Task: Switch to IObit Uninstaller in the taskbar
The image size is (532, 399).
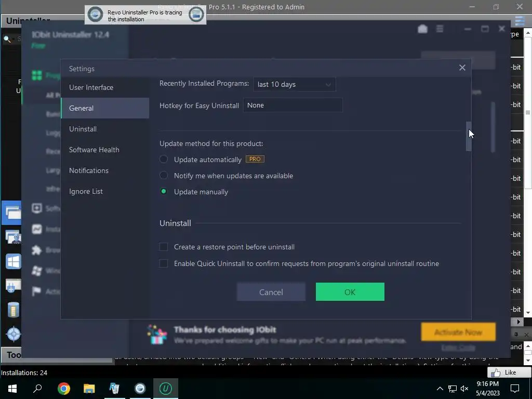Action: (x=166, y=388)
